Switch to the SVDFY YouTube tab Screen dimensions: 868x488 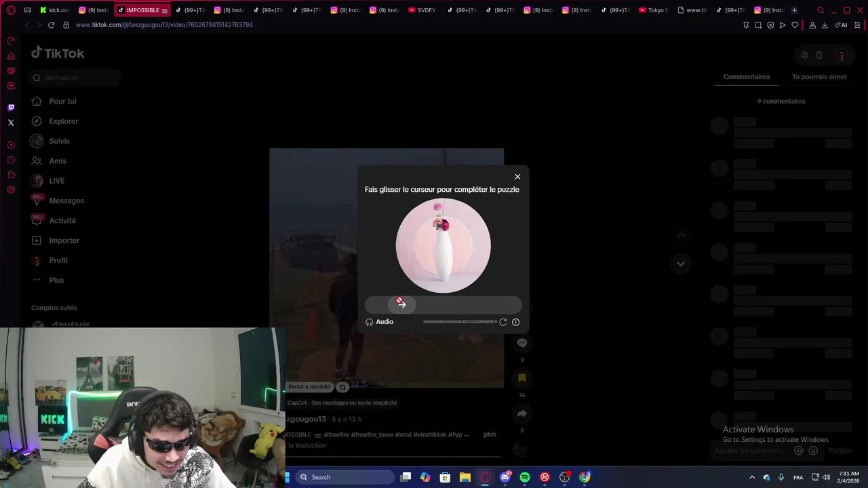422,10
